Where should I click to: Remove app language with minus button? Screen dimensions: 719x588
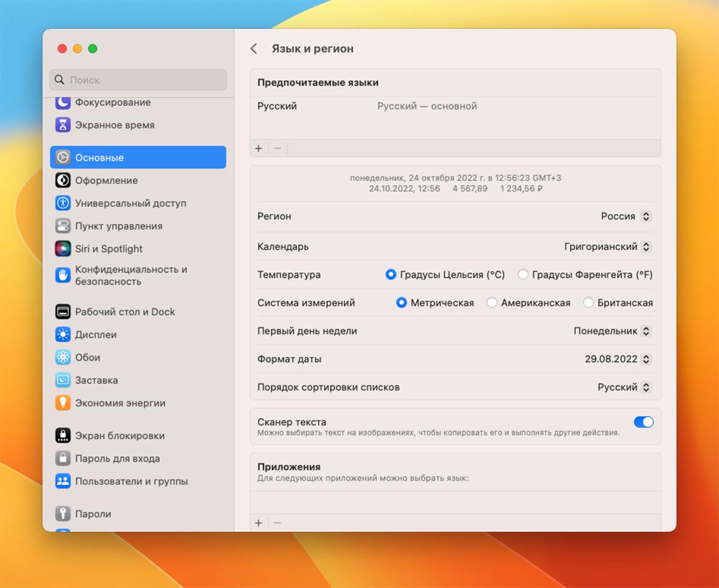[277, 523]
